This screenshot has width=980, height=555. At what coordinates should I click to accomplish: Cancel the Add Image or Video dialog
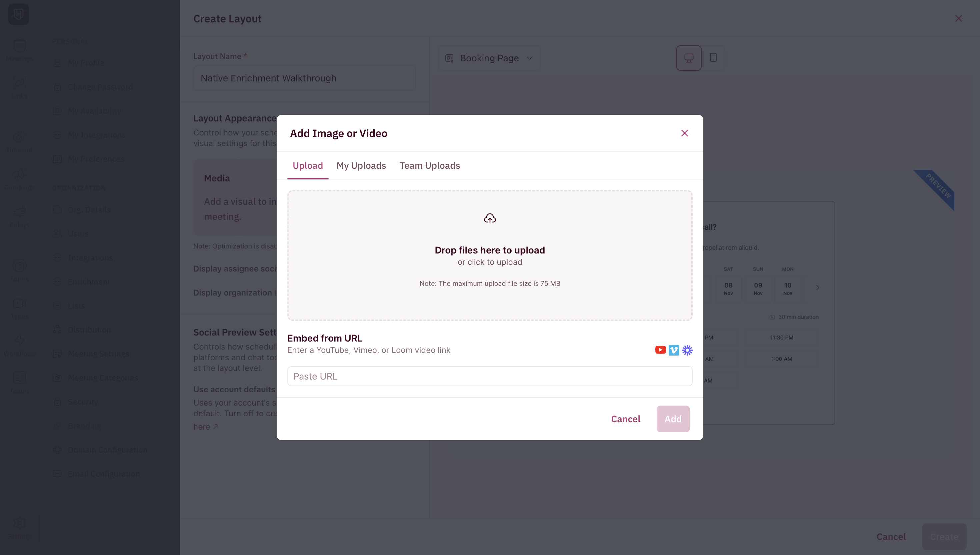point(626,419)
